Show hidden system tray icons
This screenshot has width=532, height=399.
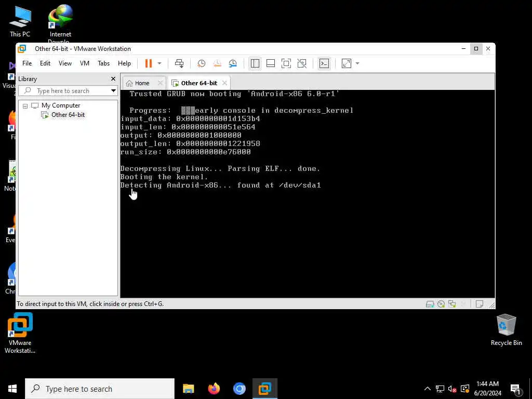pyautogui.click(x=428, y=389)
